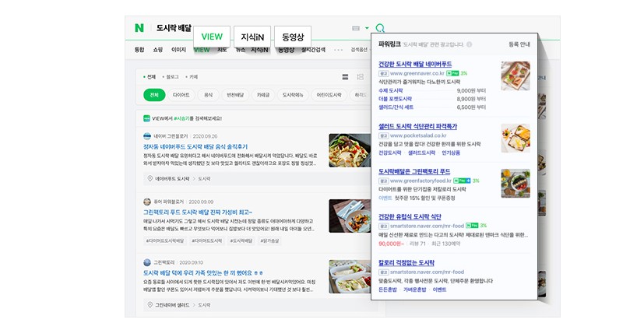The height and width of the screenshot is (330, 644).
Task: Open blog post 정자동 네이버푸드 도시락 배달 음식 솔직후기
Action: (x=195, y=146)
